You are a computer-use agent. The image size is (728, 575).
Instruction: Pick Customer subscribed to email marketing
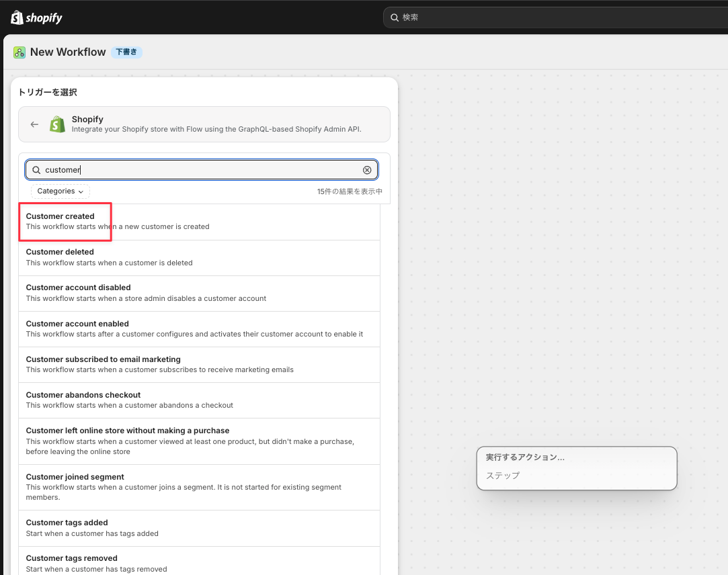[199, 365]
